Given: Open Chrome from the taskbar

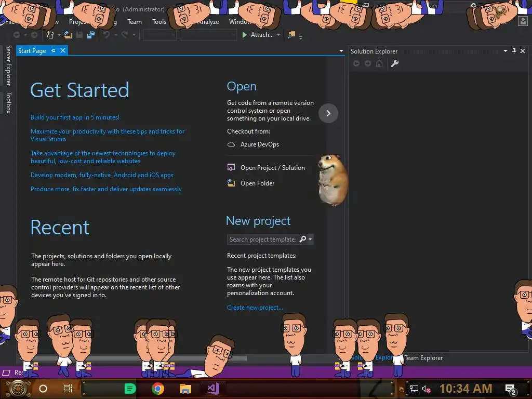Looking at the screenshot, I should (x=158, y=389).
